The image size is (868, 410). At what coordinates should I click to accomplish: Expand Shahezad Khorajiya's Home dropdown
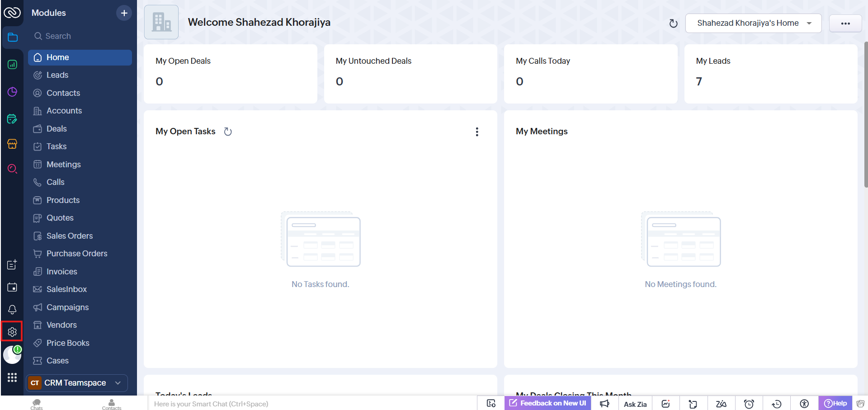click(x=753, y=23)
